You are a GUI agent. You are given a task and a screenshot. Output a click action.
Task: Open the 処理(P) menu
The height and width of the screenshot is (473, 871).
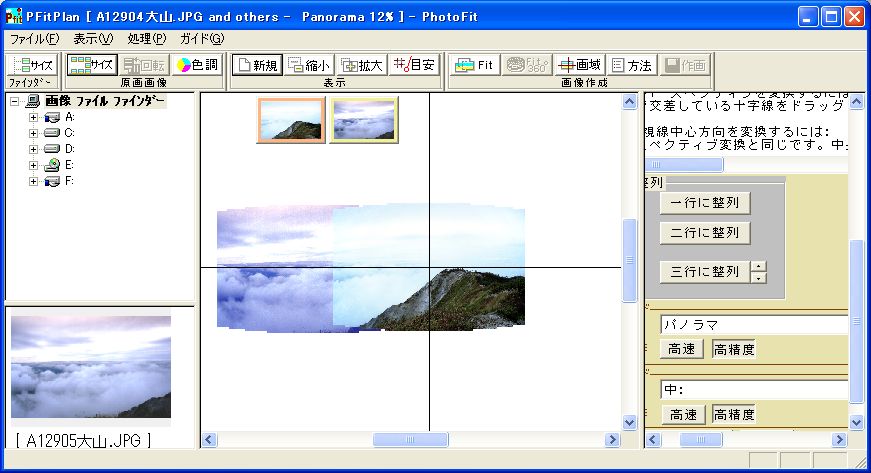(x=147, y=39)
